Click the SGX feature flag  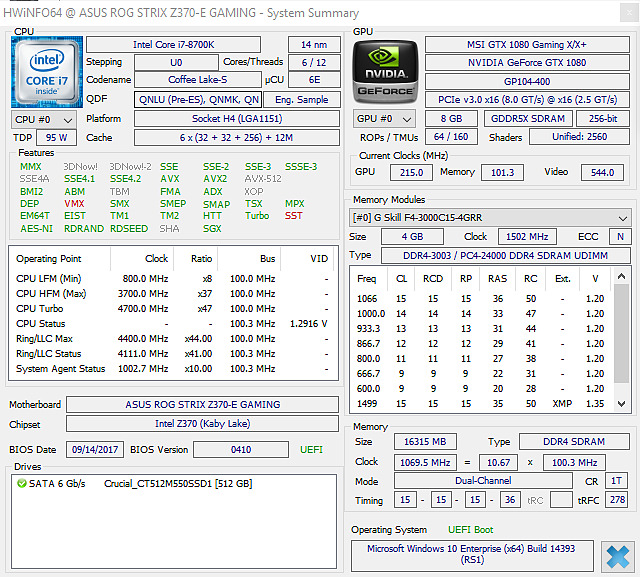[x=212, y=229]
